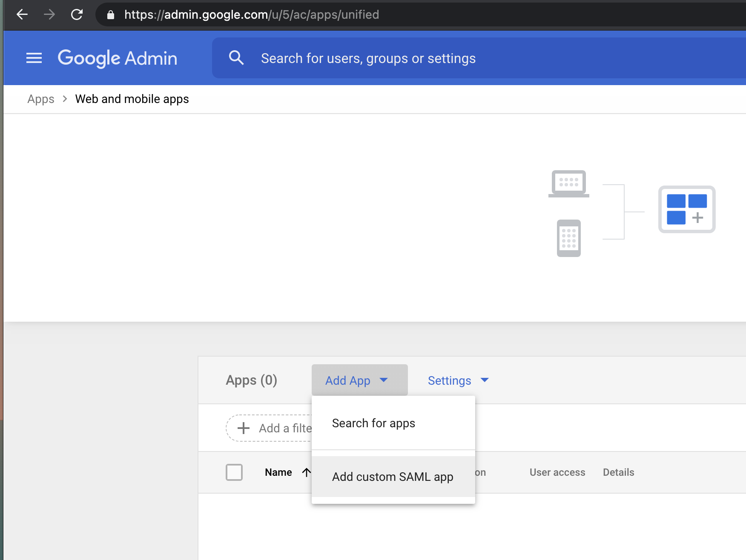746x560 pixels.
Task: Open the Apps breadcrumb link
Action: click(40, 99)
